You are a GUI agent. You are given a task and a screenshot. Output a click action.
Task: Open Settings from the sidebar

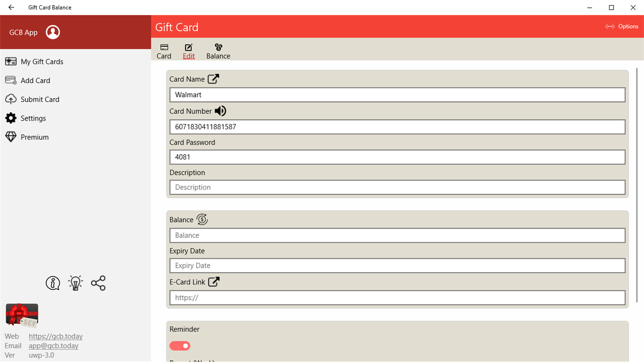tap(33, 118)
